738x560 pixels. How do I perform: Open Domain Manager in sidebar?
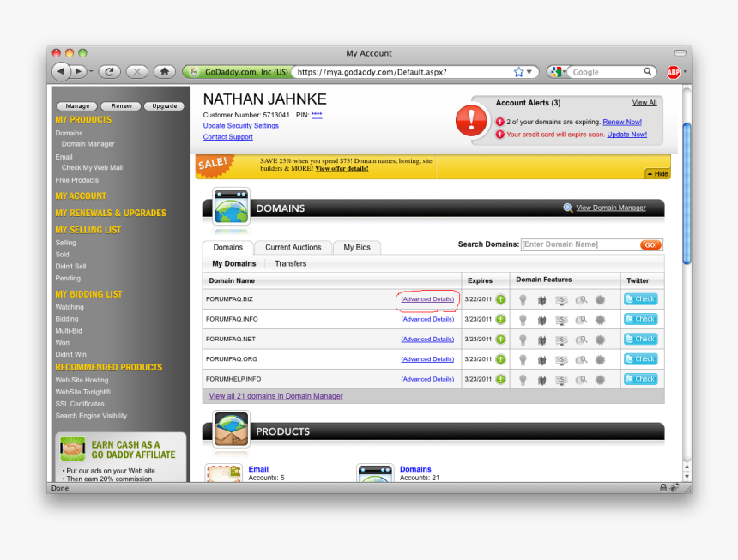tap(88, 144)
